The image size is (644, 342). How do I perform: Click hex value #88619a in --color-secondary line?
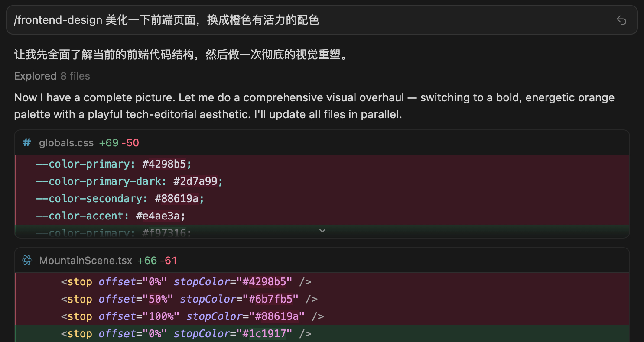pyautogui.click(x=179, y=199)
